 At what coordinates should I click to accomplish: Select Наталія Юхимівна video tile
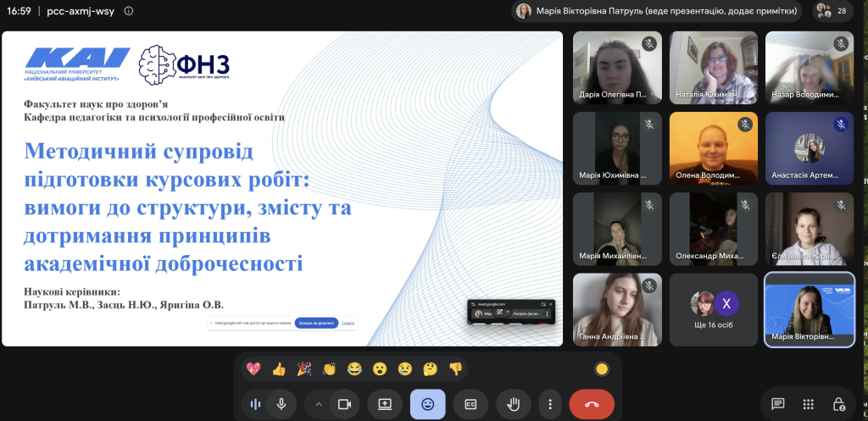click(x=714, y=68)
